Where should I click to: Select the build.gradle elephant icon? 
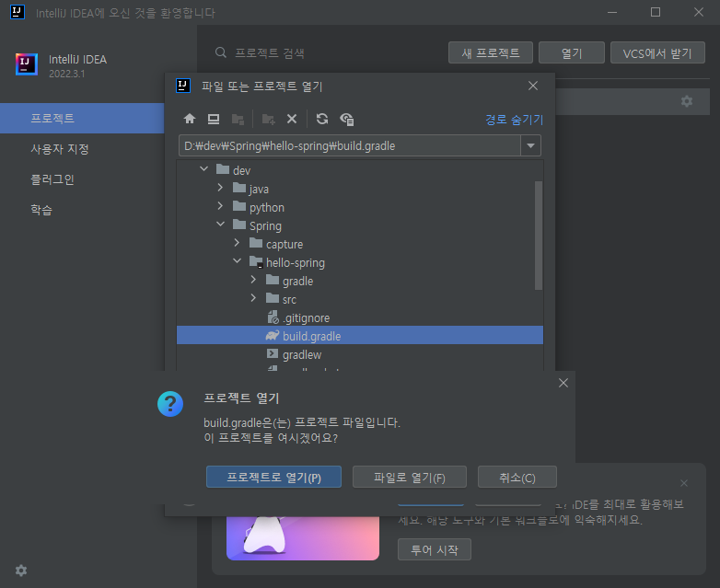pos(273,336)
